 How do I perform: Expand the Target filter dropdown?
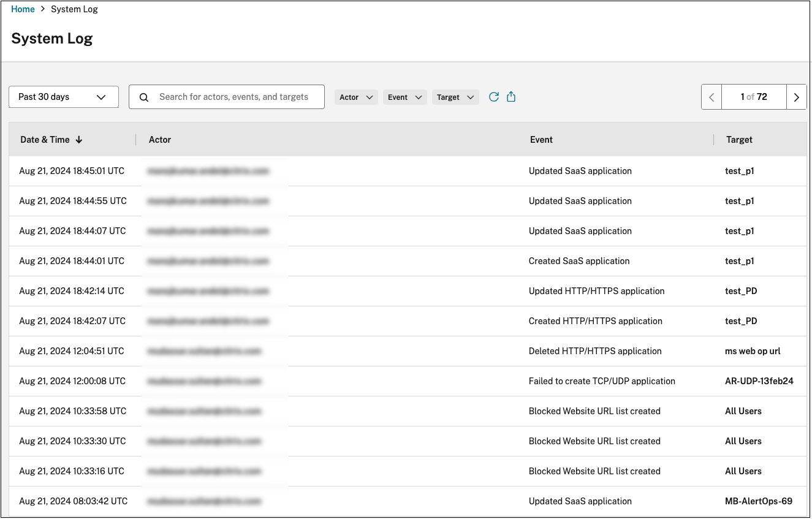[x=455, y=97]
